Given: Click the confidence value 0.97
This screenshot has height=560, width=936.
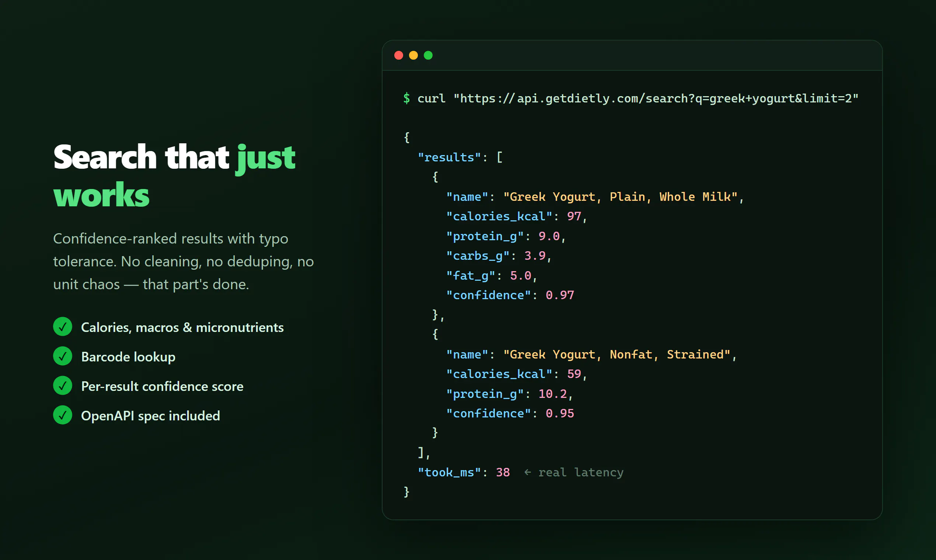Looking at the screenshot, I should [560, 295].
